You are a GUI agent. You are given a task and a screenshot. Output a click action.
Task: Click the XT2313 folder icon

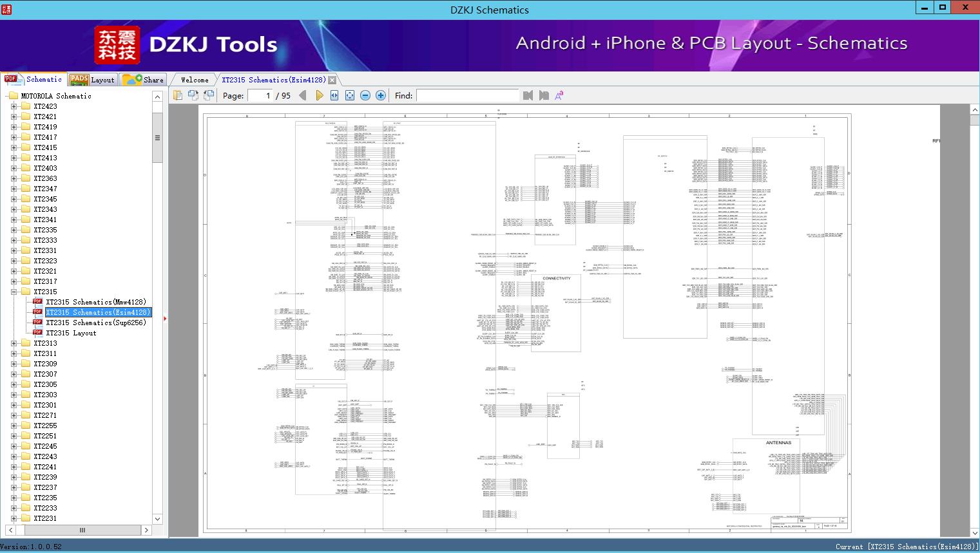pos(26,343)
